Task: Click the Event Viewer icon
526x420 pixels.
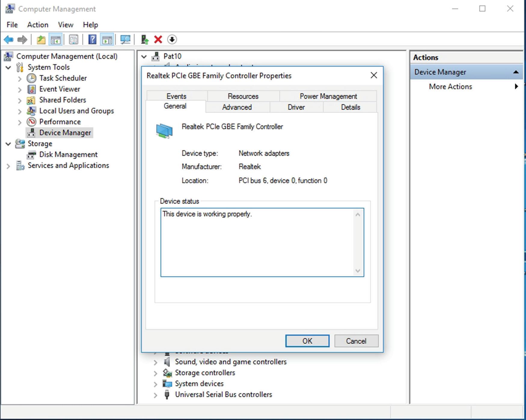Action: (x=31, y=89)
